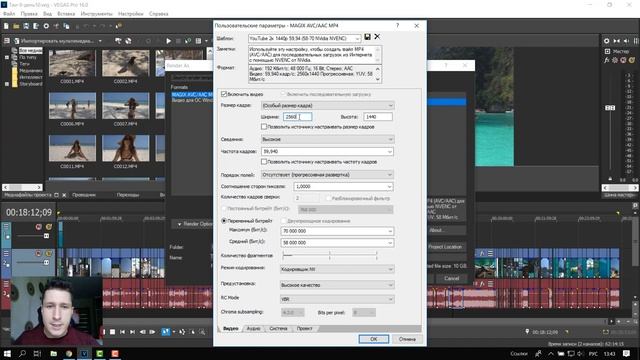Select the Video tab
Viewport: 640px width, 360px height.
pyautogui.click(x=231, y=329)
